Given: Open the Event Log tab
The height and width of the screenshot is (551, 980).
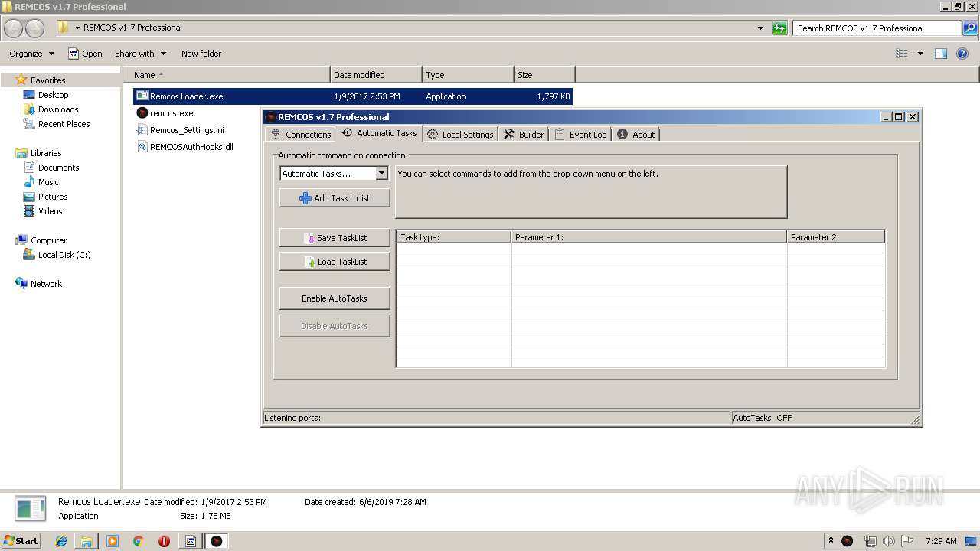Looking at the screenshot, I should (581, 134).
